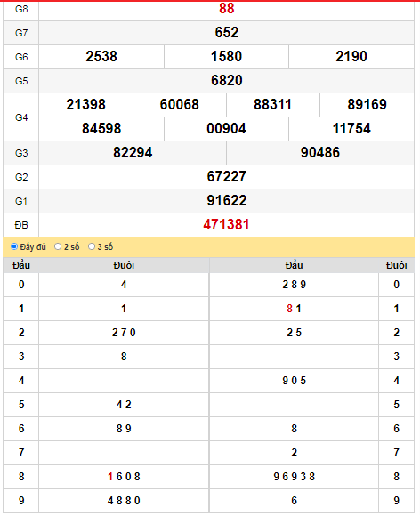
Task: Click the ĐB row label
Action: click(x=21, y=225)
